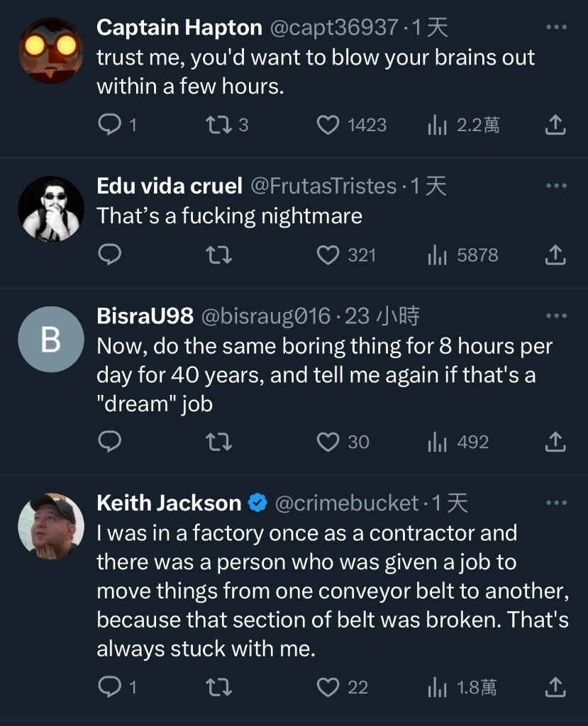This screenshot has width=588, height=726.
Task: Open BisraU98's letter B avatar
Action: [50, 340]
